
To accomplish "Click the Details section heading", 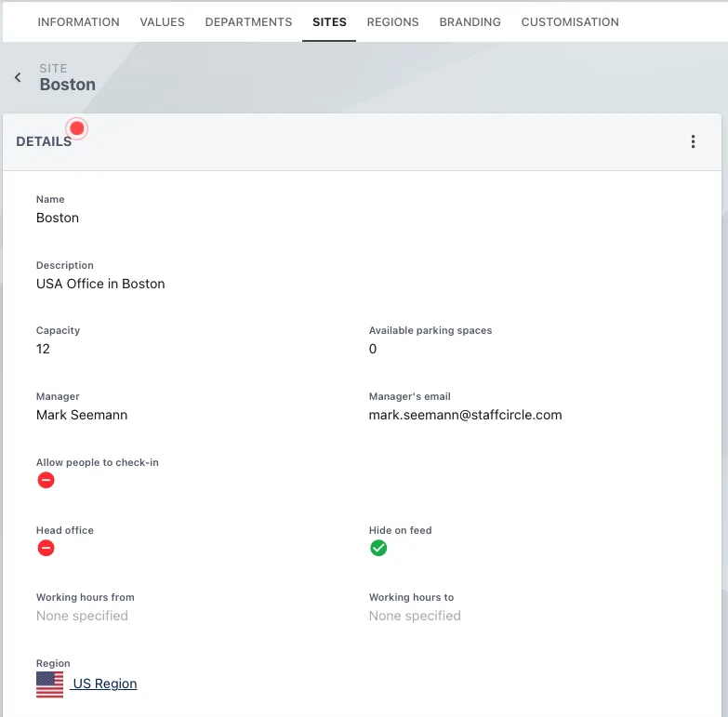I will (x=44, y=141).
